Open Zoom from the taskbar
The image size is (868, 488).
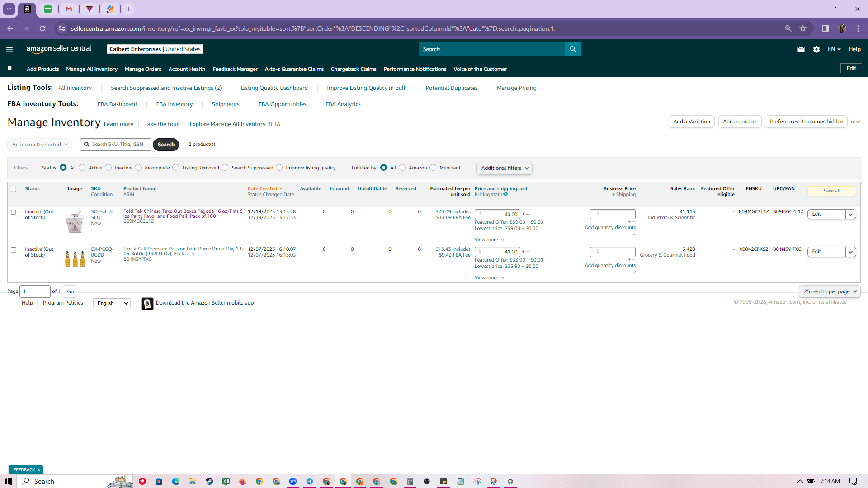pyautogui.click(x=293, y=481)
